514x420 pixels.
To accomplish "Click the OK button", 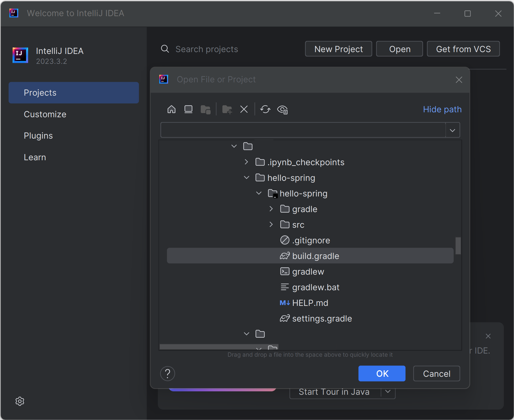I will [382, 374].
